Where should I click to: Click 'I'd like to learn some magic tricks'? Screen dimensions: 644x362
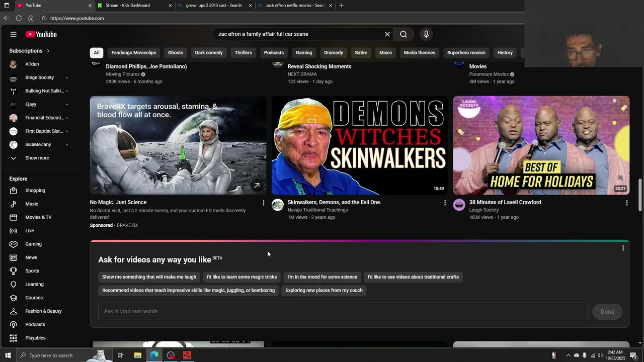[242, 277]
